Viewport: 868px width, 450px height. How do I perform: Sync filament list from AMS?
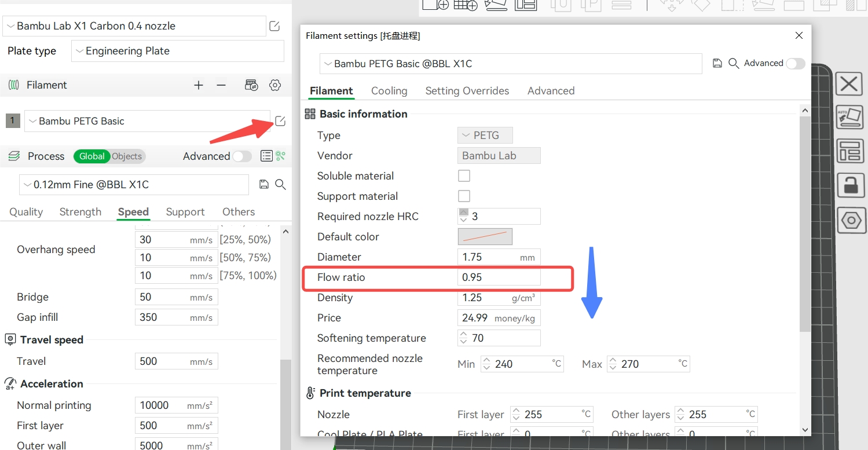click(251, 85)
